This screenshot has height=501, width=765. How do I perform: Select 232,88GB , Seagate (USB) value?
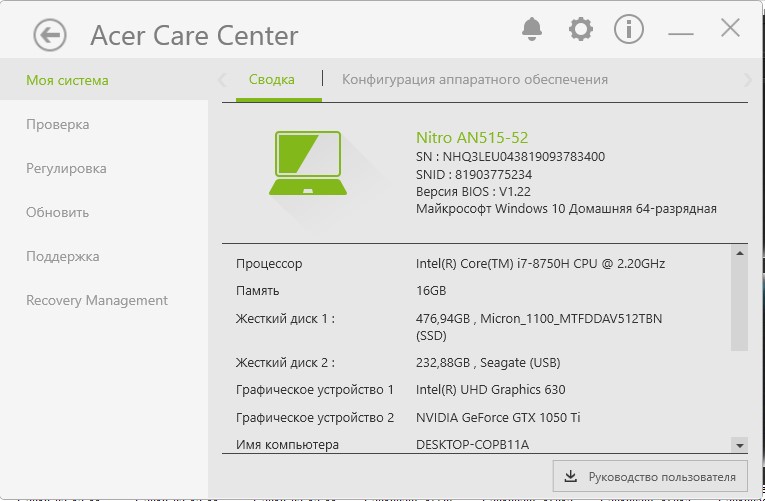point(488,363)
